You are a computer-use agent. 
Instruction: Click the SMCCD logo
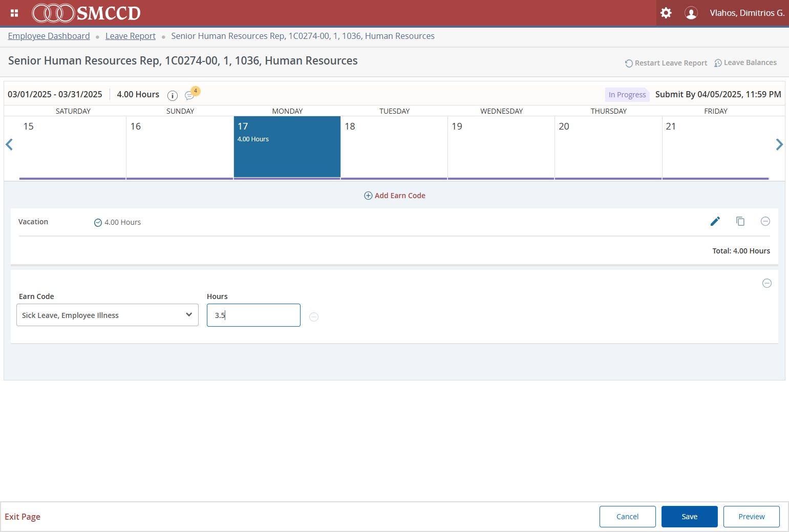pos(86,13)
